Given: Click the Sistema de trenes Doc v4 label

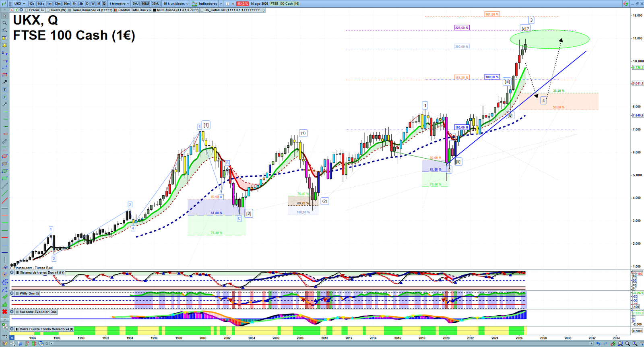Looking at the screenshot, I should coord(42,273).
